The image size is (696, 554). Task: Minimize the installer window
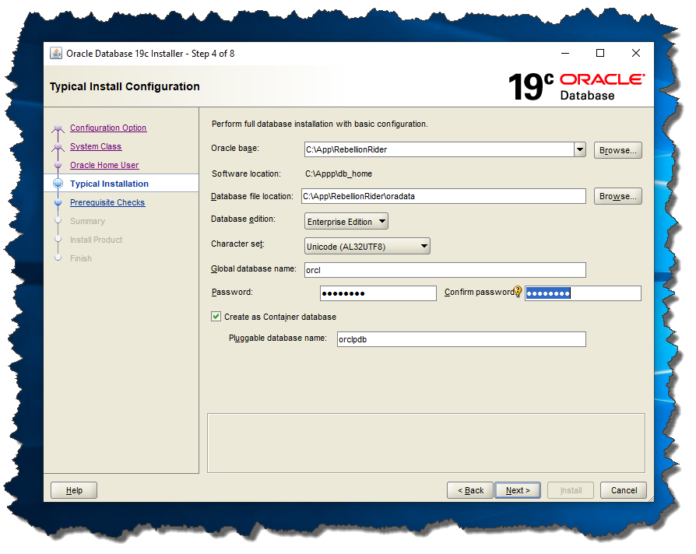565,53
